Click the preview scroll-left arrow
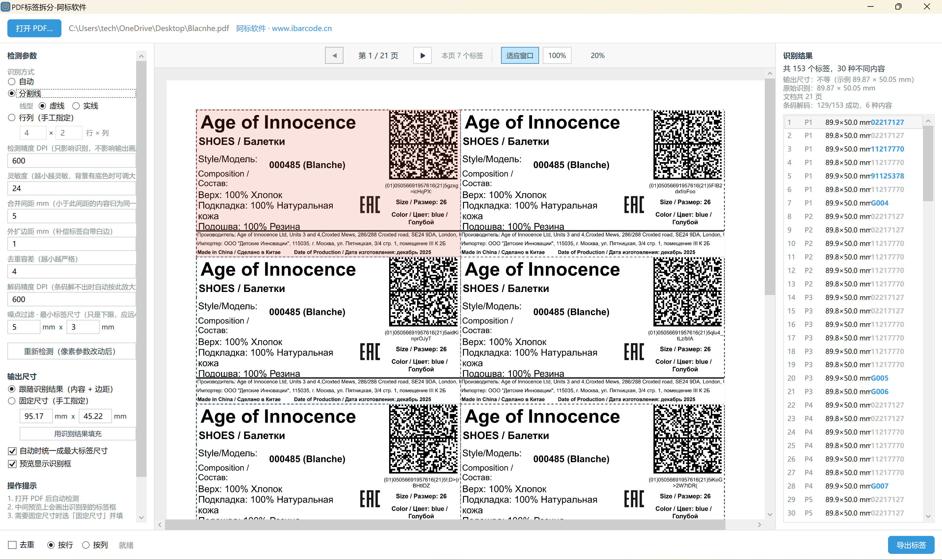 coord(160,524)
